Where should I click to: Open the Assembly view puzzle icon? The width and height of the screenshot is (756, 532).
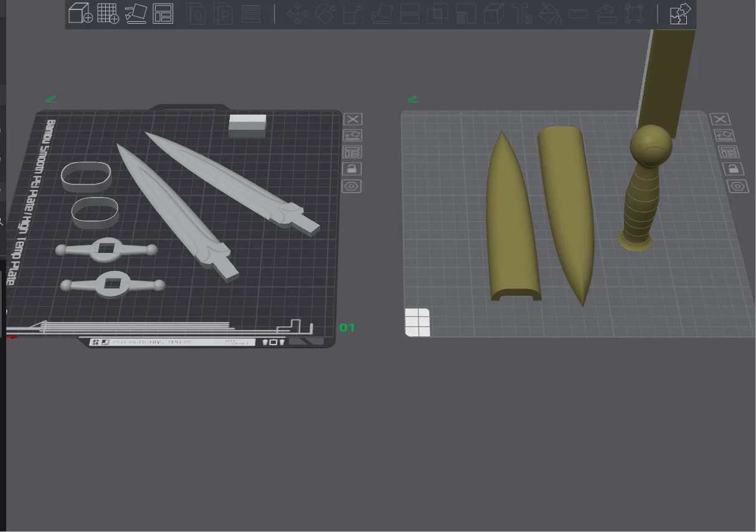(679, 13)
